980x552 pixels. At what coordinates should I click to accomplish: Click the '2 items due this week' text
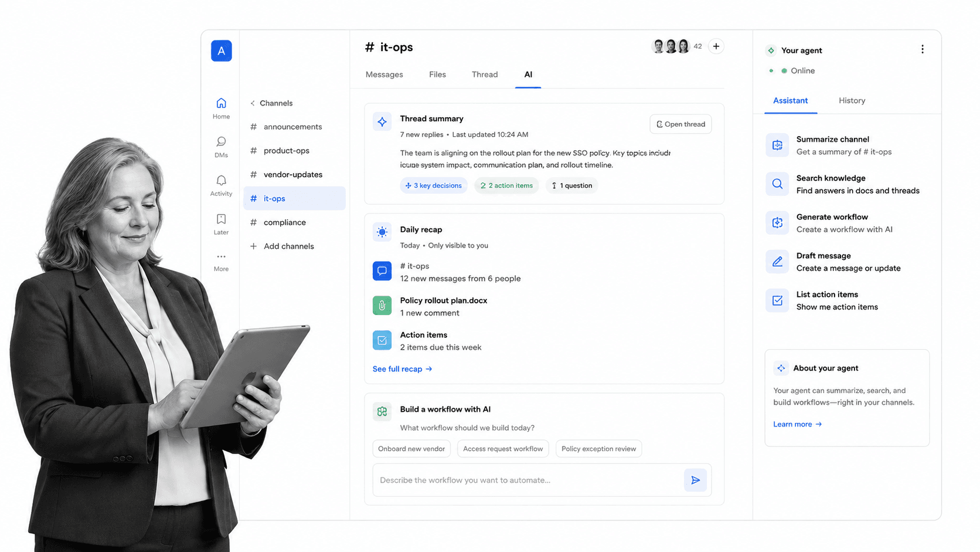point(440,347)
